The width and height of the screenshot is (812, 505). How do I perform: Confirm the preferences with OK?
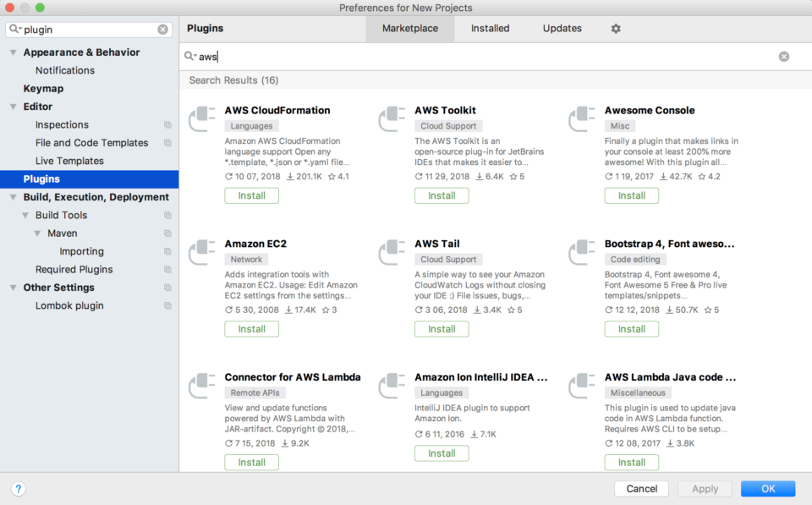click(768, 488)
